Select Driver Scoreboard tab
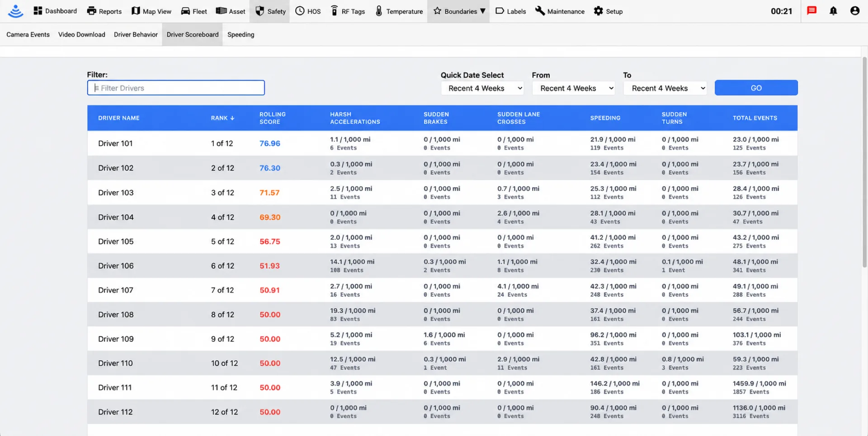868x436 pixels. pyautogui.click(x=193, y=34)
